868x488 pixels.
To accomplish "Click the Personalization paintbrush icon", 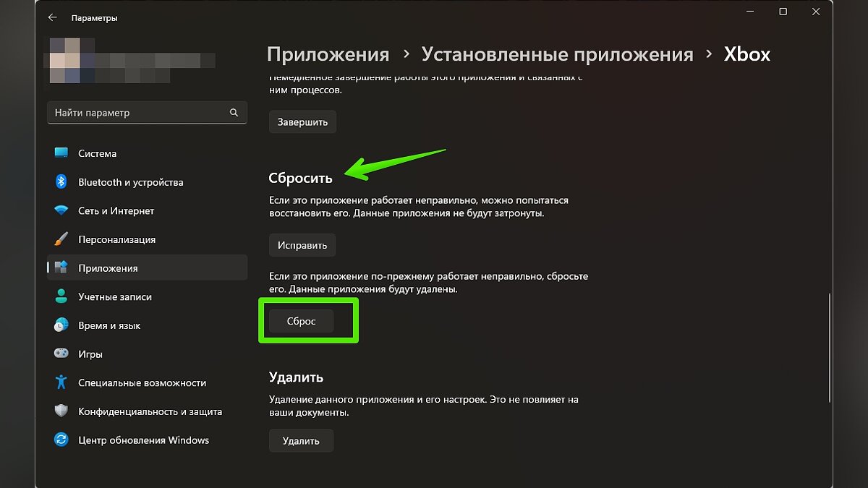I will click(x=61, y=239).
